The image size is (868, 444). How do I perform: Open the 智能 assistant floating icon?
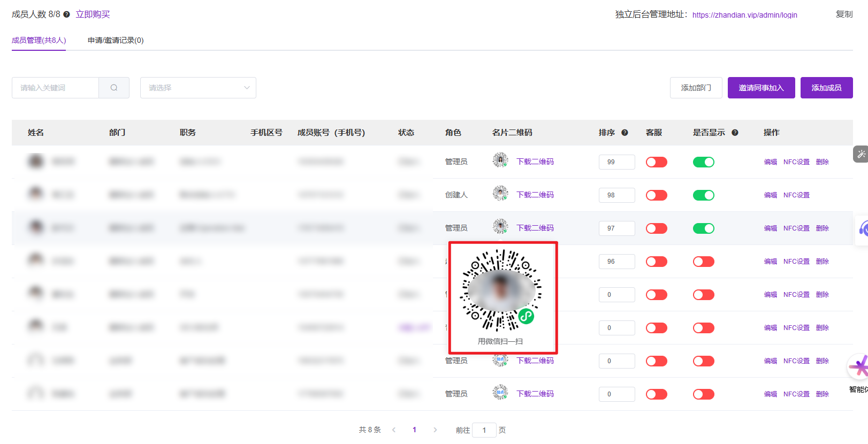pyautogui.click(x=858, y=367)
